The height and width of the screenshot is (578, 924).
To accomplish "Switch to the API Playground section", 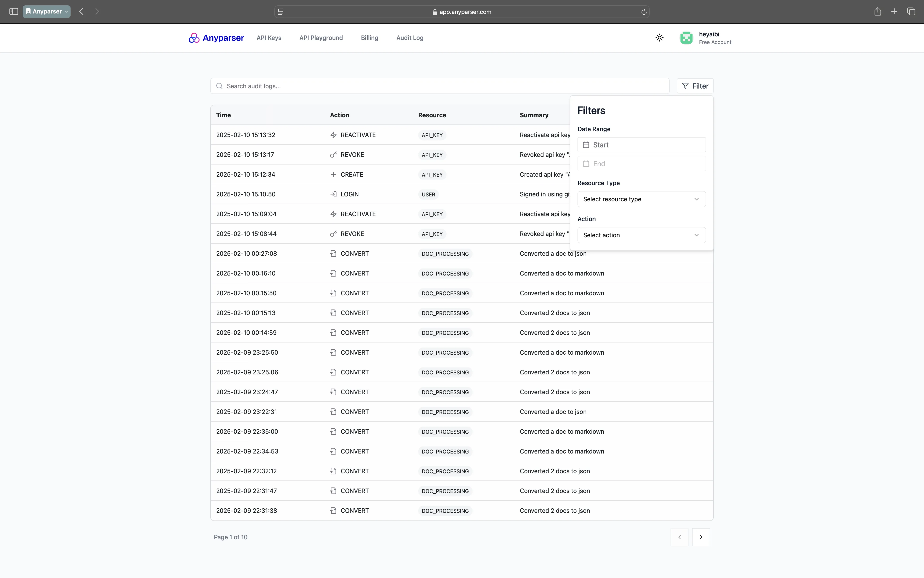I will click(321, 38).
